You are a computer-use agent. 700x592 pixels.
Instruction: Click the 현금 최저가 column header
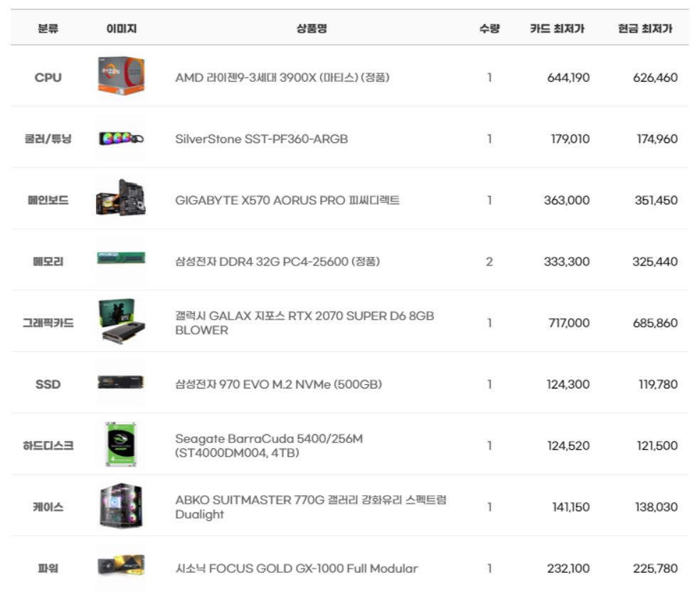pos(645,28)
